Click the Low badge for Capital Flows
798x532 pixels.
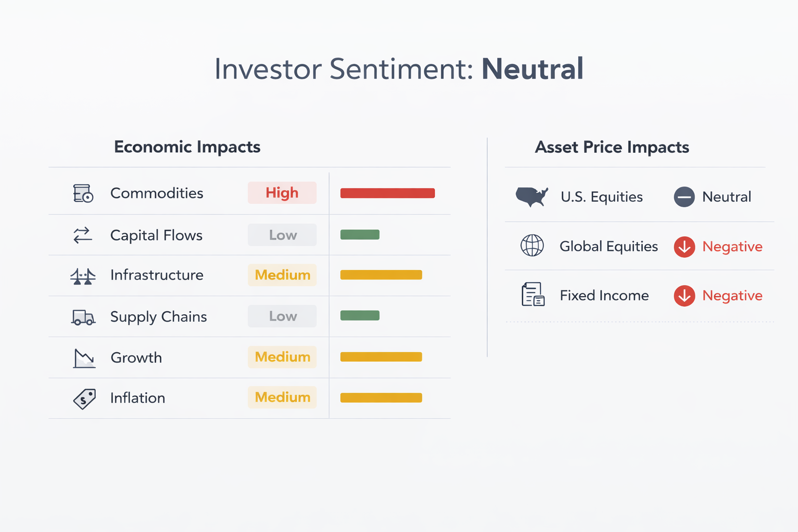[x=282, y=235]
